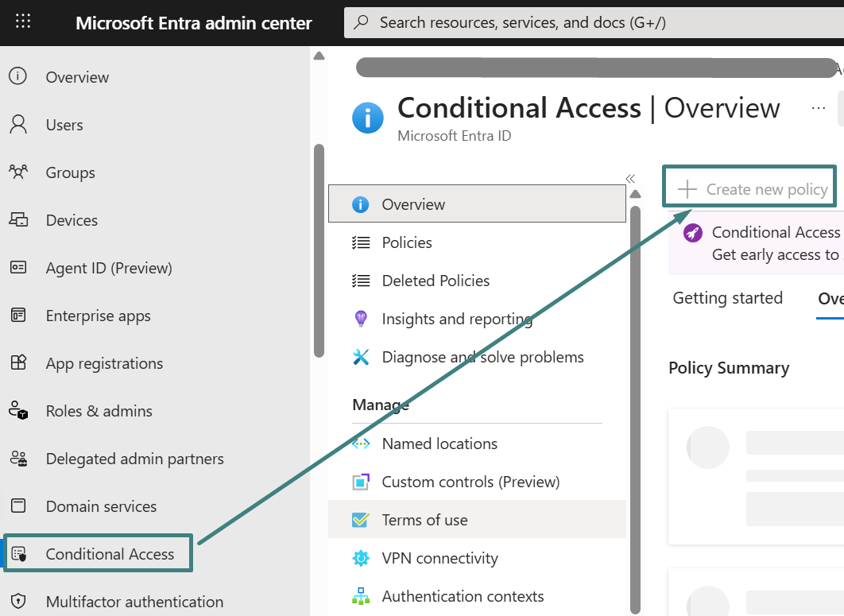Click the Roles & admins icon
The width and height of the screenshot is (844, 616).
pos(18,411)
